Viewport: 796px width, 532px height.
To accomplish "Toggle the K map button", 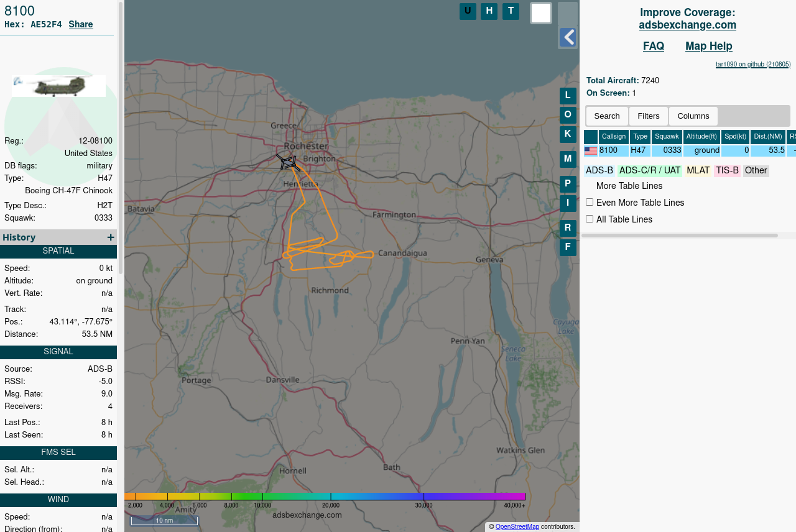I will click(568, 134).
